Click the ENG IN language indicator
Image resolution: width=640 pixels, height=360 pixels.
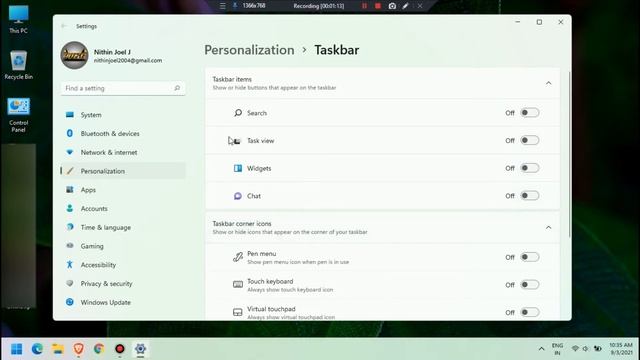click(x=557, y=349)
